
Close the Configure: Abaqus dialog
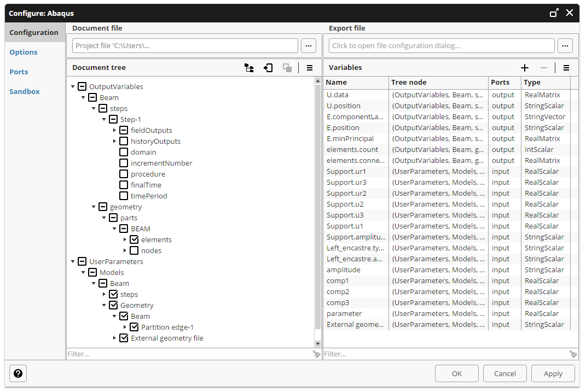(x=570, y=13)
